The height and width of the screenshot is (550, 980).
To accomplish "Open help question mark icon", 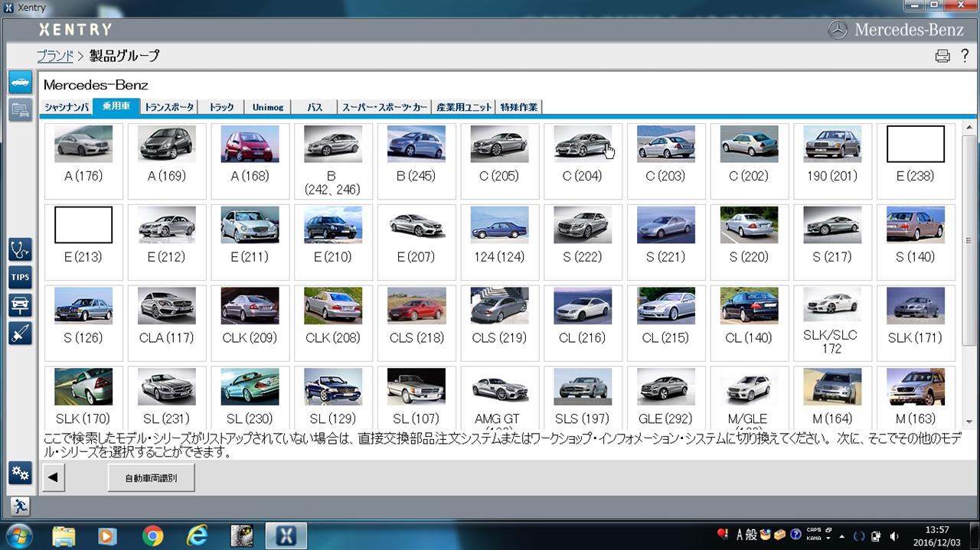I will point(965,55).
